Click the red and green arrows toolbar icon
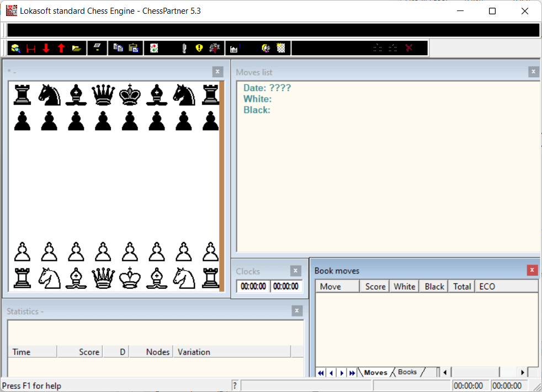542x392 pixels. 154,48
